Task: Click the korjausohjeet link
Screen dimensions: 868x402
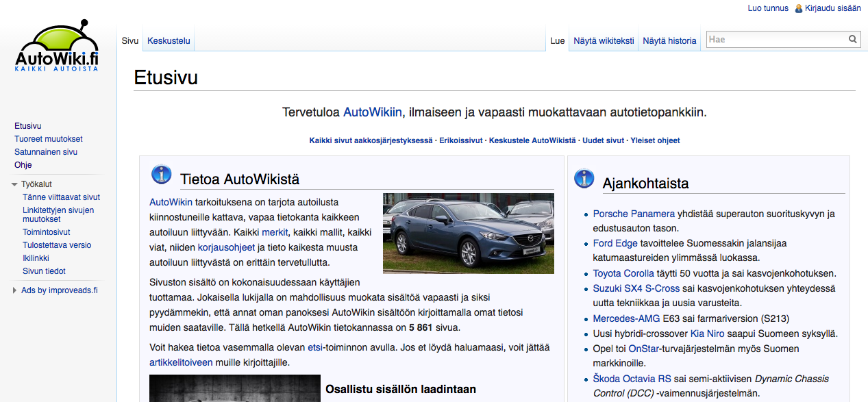Action: point(226,247)
